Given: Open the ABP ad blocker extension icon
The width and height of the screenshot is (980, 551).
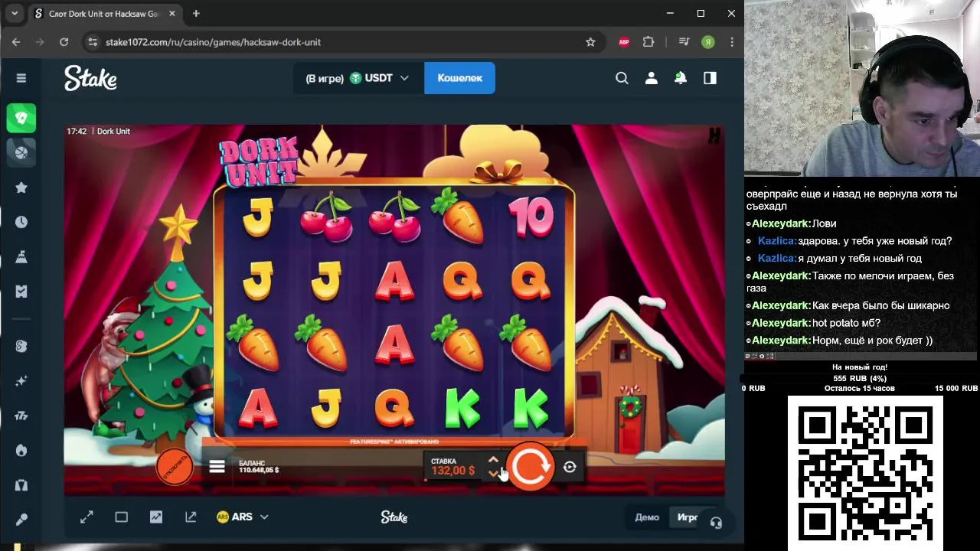Looking at the screenshot, I should tap(624, 42).
